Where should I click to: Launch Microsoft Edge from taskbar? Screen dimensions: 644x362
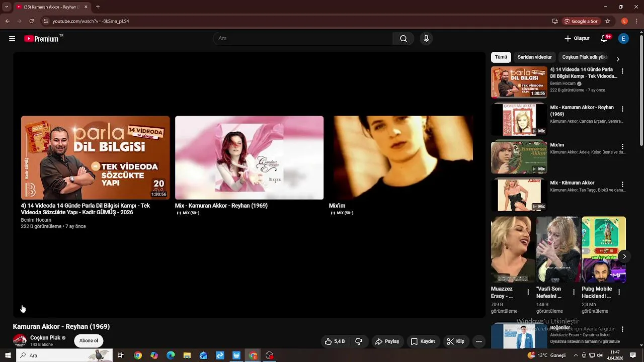(171, 355)
